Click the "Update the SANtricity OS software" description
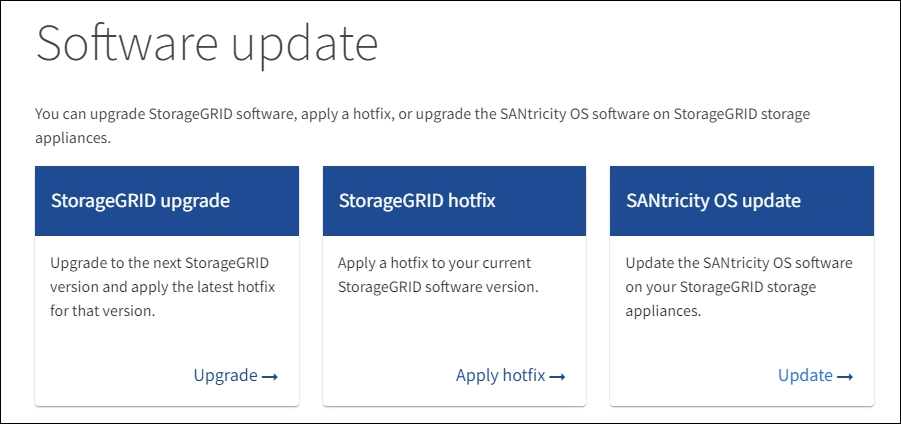The height and width of the screenshot is (424, 901). [739, 263]
